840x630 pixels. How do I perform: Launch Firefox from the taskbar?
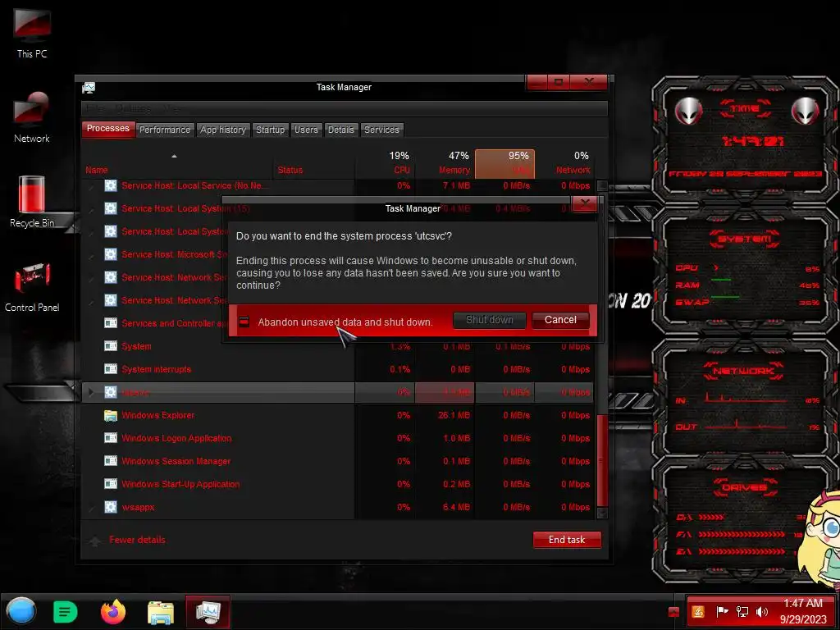113,612
